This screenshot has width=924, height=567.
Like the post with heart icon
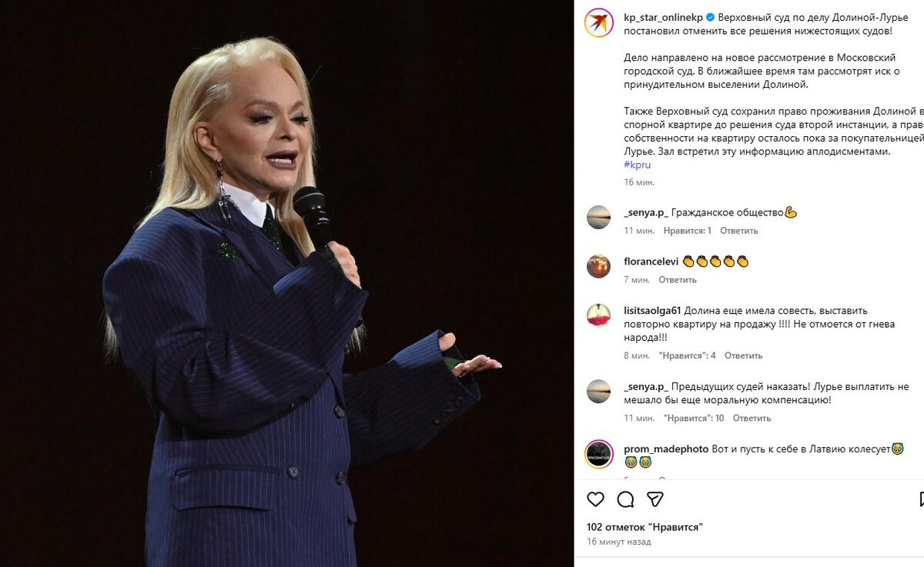click(596, 499)
